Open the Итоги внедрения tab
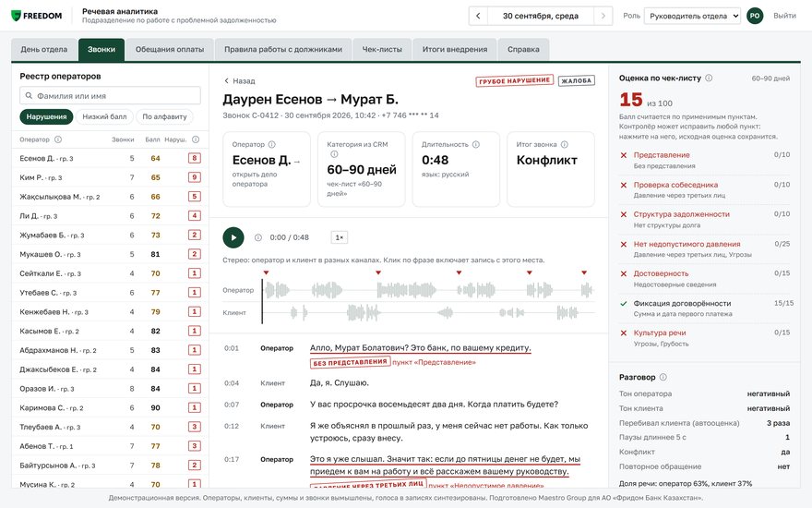Viewport: 812px width, 508px height. [x=455, y=49]
